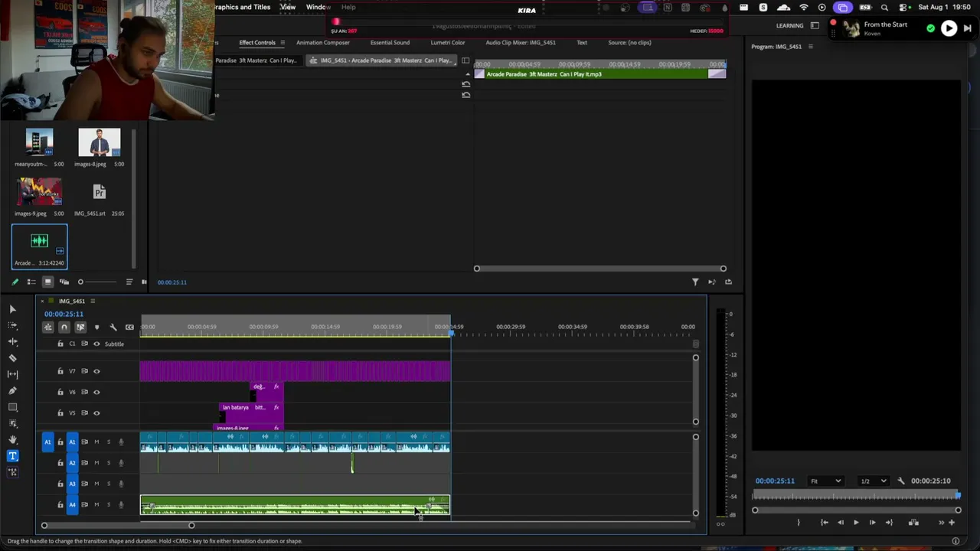Image resolution: width=980 pixels, height=551 pixels.
Task: Select the Razor tool
Action: (12, 358)
